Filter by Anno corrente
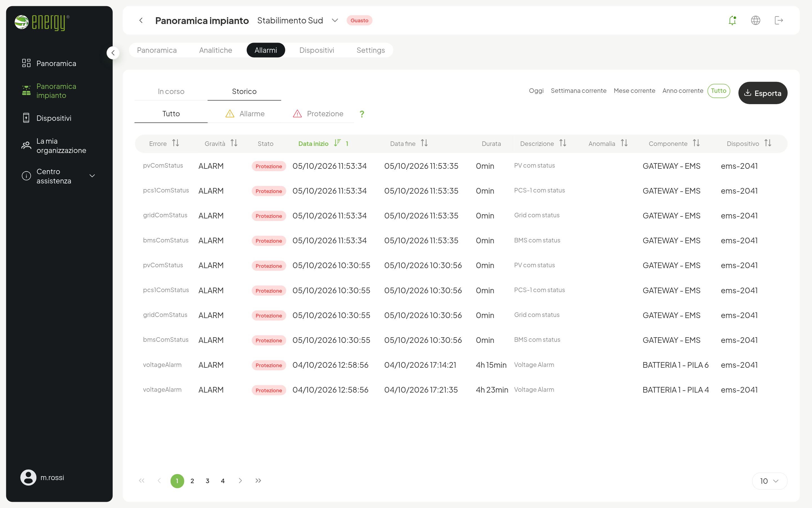Image resolution: width=812 pixels, height=508 pixels. (x=683, y=91)
